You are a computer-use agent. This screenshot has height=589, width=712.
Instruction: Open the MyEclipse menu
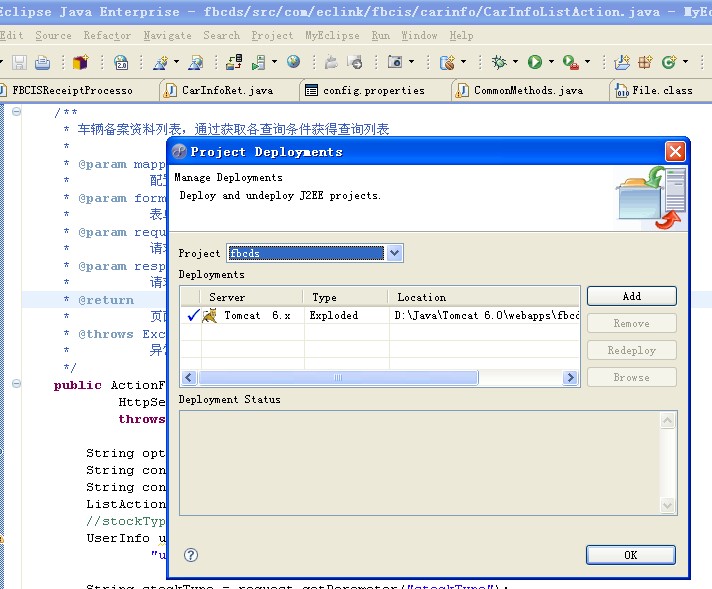pyautogui.click(x=332, y=35)
